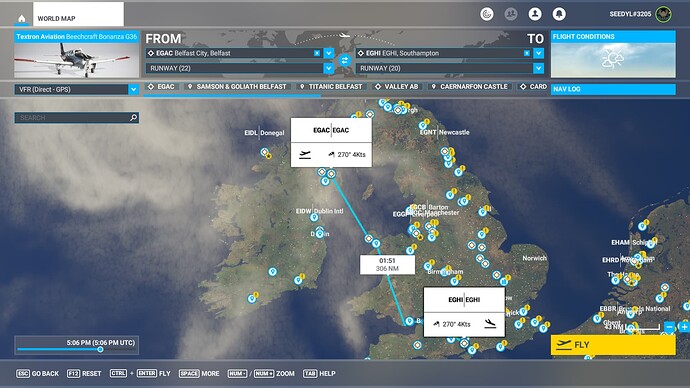This screenshot has width=690, height=388.
Task: Clear the EGHI arrival airport
Action: point(527,53)
